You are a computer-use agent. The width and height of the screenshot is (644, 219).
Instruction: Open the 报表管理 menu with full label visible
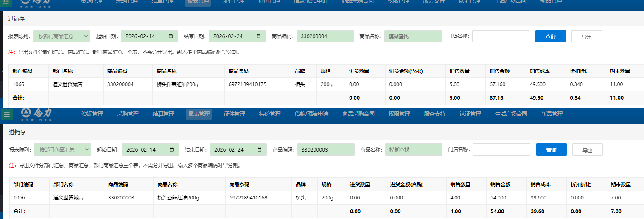point(199,114)
